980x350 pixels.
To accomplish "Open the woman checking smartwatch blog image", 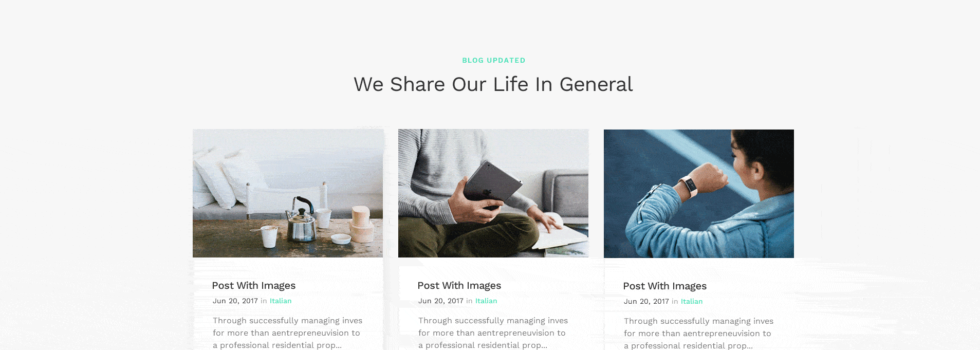I will [699, 194].
